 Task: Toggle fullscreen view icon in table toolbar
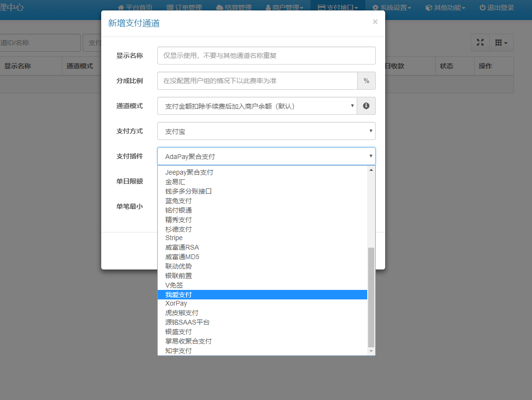[x=480, y=42]
